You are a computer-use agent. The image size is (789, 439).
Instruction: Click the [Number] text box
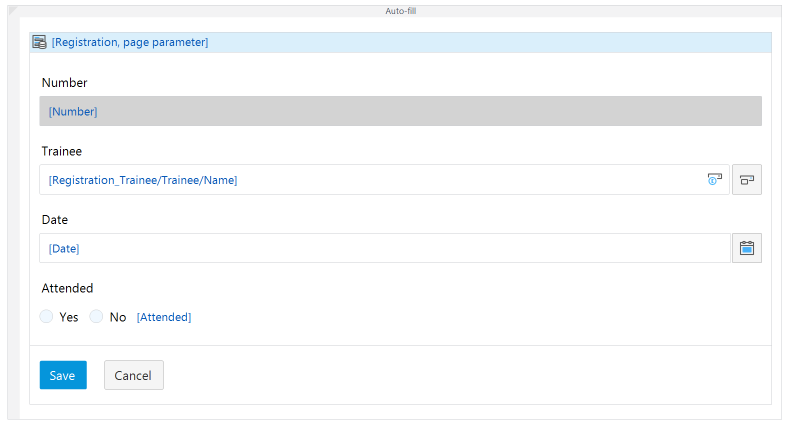(401, 111)
